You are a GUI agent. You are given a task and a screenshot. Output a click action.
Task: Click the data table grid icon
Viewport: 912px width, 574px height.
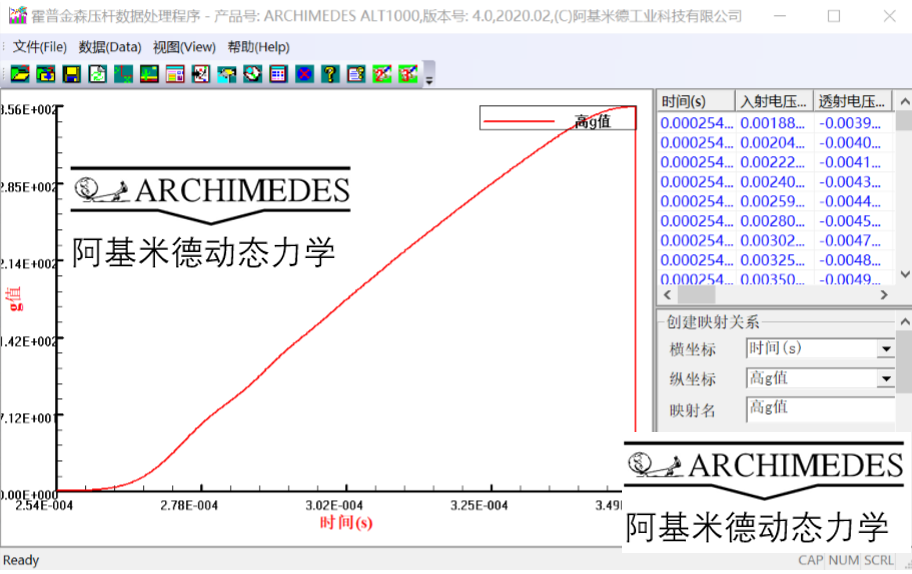[279, 74]
